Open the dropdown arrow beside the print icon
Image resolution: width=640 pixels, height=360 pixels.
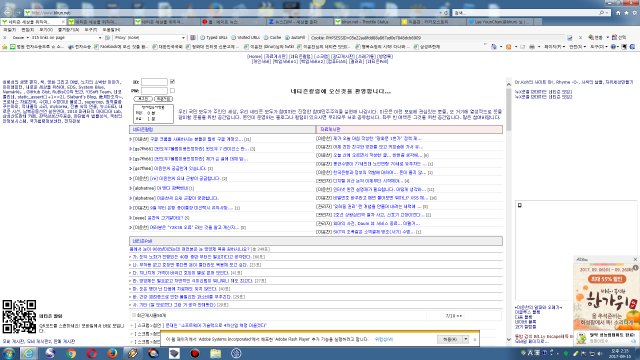click(538, 47)
